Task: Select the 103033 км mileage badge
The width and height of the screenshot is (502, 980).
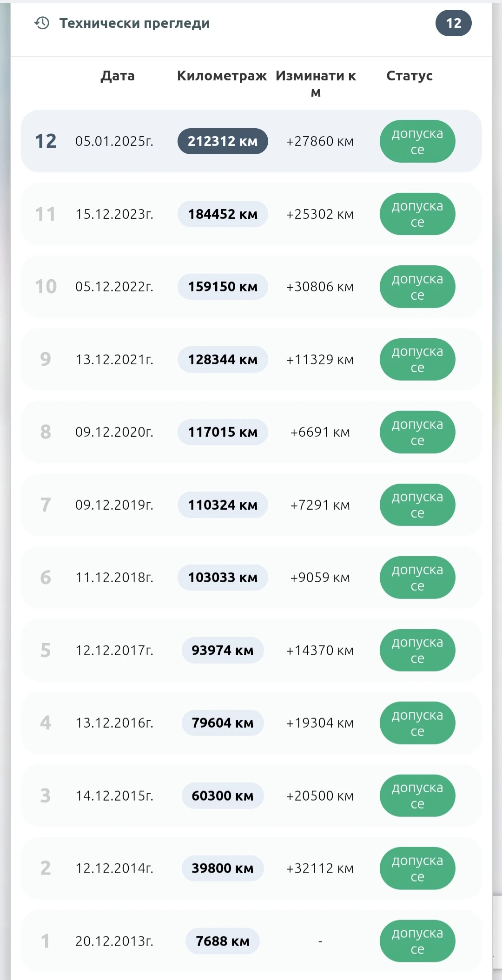Action: (223, 578)
